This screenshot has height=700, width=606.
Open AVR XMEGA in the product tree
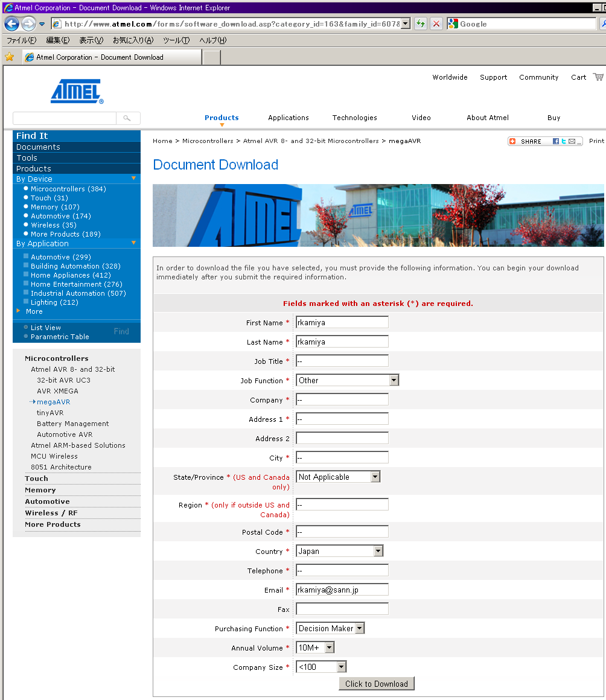(57, 391)
